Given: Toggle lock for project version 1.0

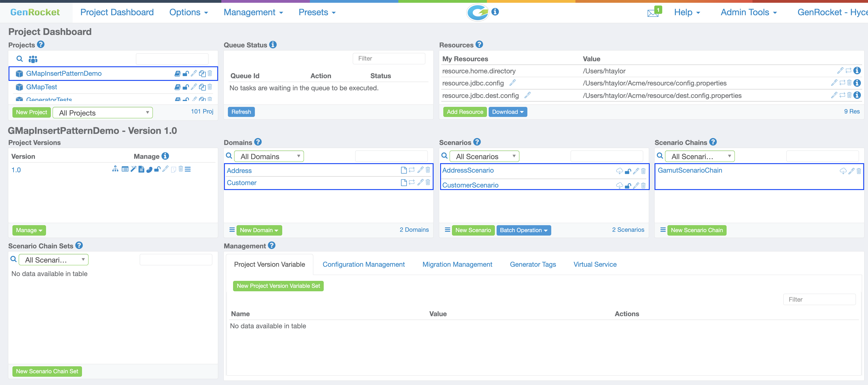Looking at the screenshot, I should pyautogui.click(x=157, y=169).
